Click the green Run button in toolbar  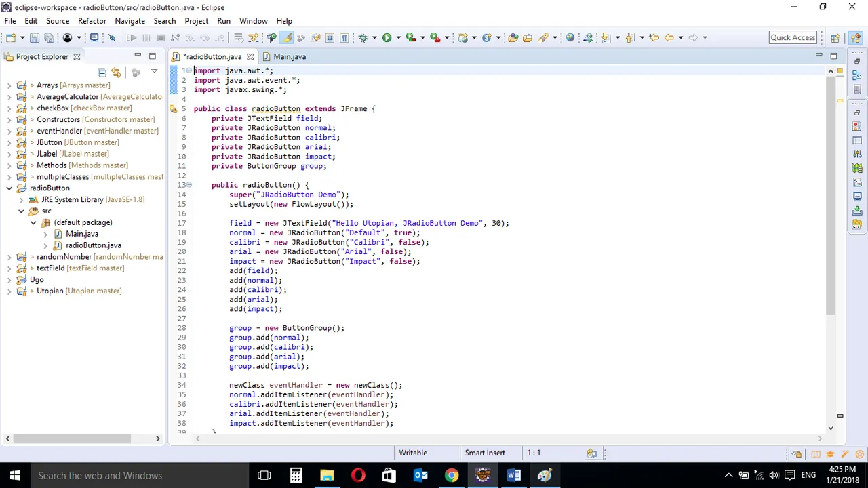[387, 37]
